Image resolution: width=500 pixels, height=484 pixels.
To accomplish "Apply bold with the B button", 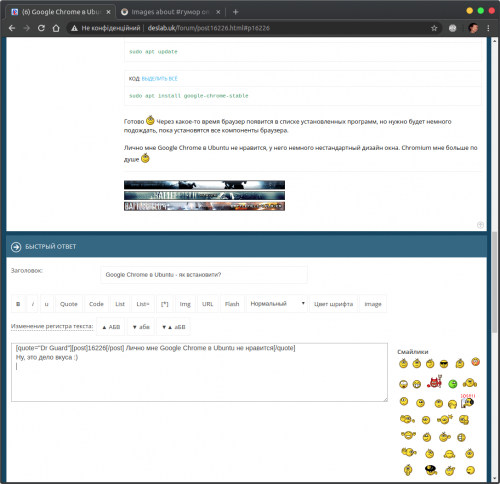I will point(18,304).
